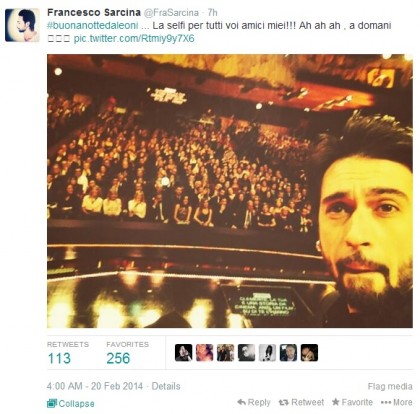Click the Retweet arrows icon

[x=284, y=403]
